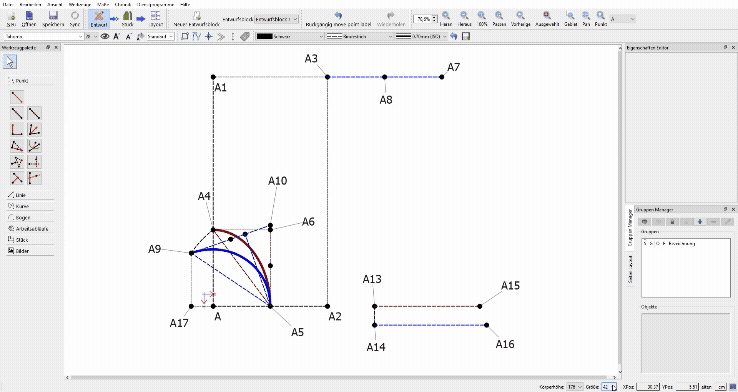This screenshot has width=738, height=392.
Task: Fit drawing with the Passen icon
Action: point(499,18)
